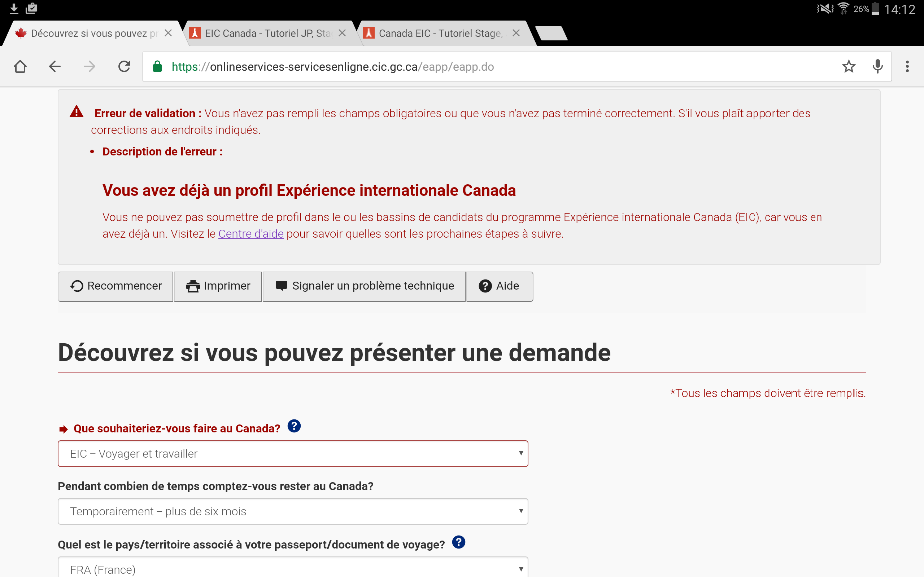Close the 'Découvrez si vous pouvez' tab
Viewport: 924px width, 577px height.
click(168, 33)
